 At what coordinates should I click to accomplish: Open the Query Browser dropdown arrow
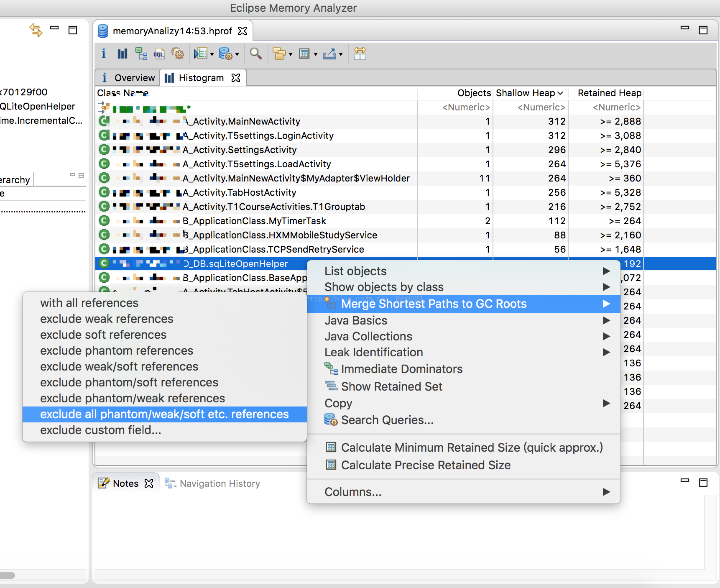(x=237, y=54)
